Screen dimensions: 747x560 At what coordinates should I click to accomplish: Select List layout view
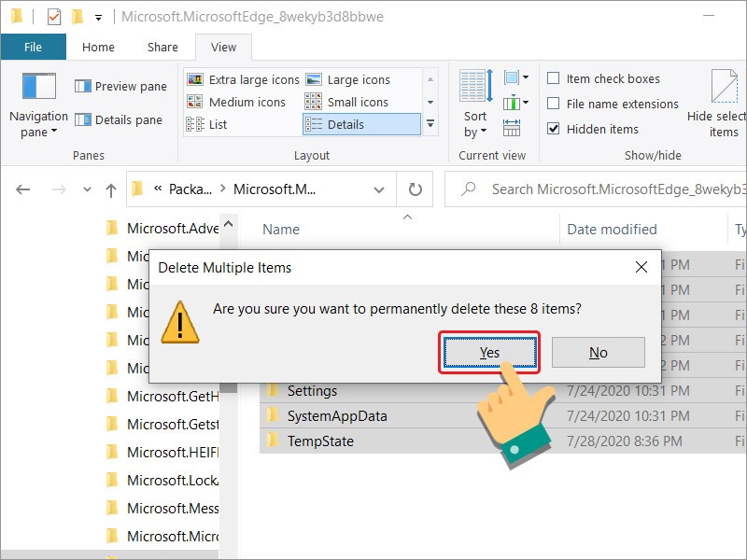coord(206,124)
